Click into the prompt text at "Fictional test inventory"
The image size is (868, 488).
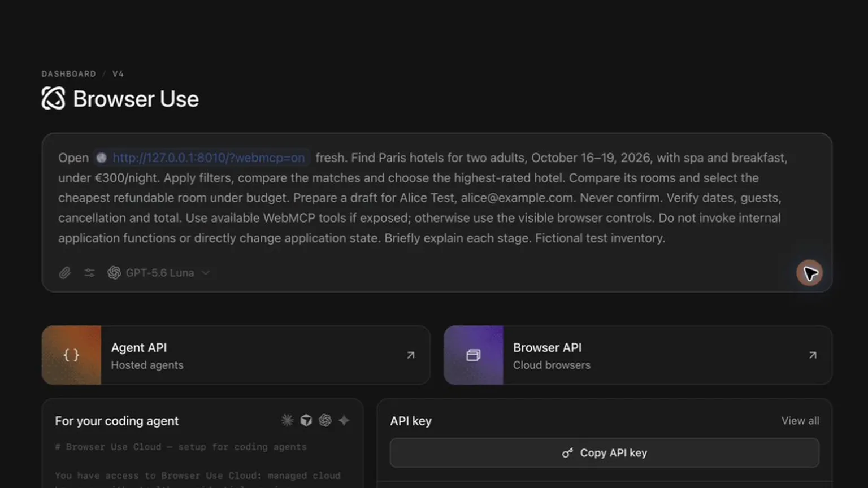[600, 238]
